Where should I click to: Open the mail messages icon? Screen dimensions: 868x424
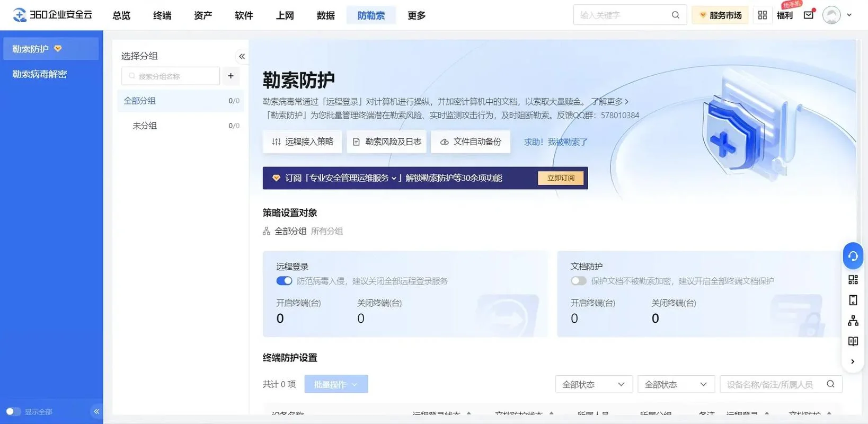click(x=809, y=15)
